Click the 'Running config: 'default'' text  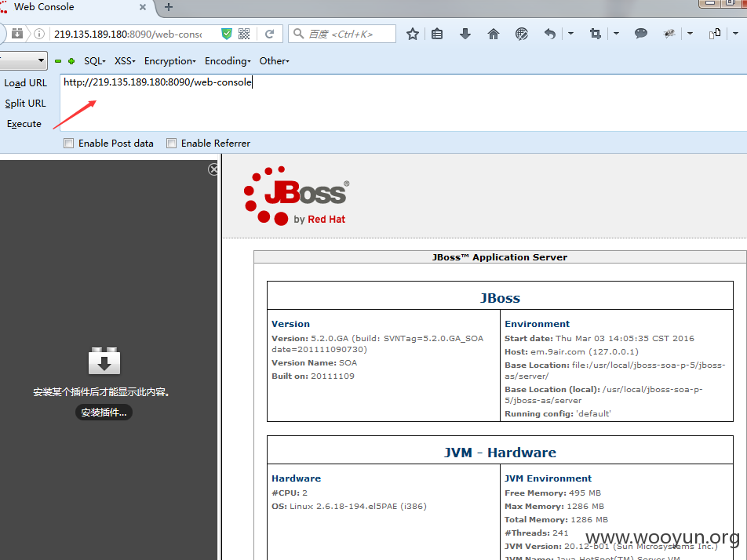pos(558,414)
